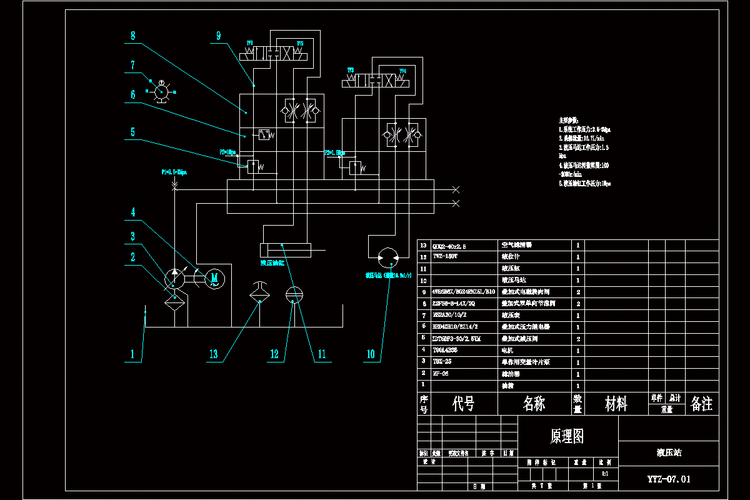This screenshot has width=750, height=500.
Task: Click the right double throttle check valve block
Action: click(404, 133)
